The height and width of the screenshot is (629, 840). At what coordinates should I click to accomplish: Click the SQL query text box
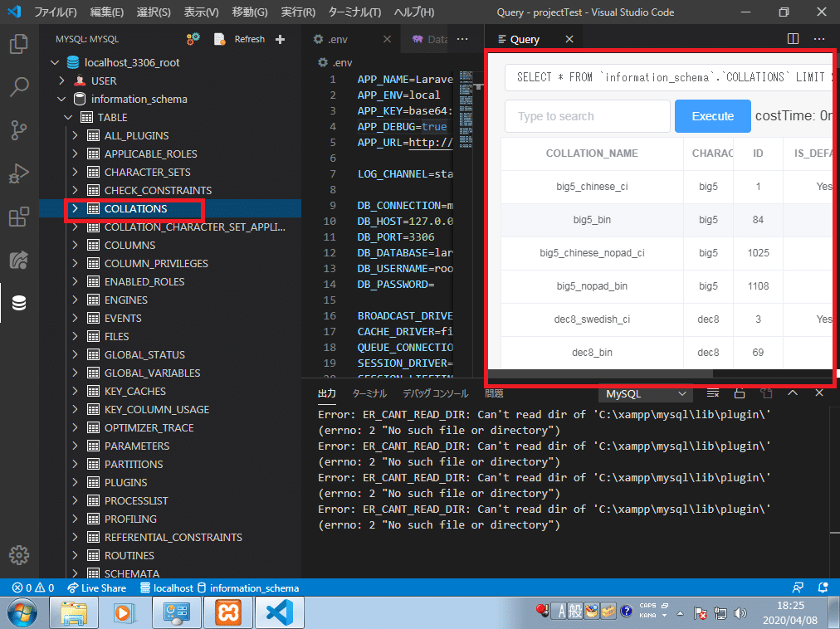pos(668,77)
